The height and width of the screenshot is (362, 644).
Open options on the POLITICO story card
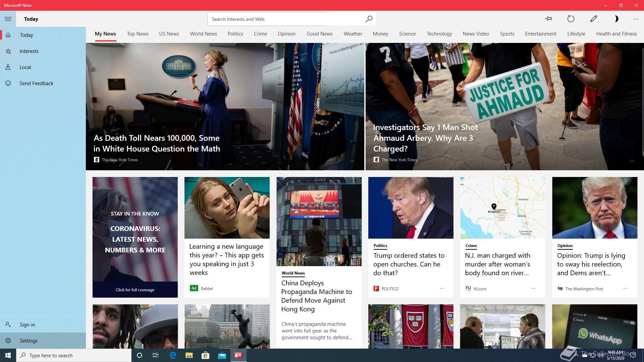coord(441,288)
